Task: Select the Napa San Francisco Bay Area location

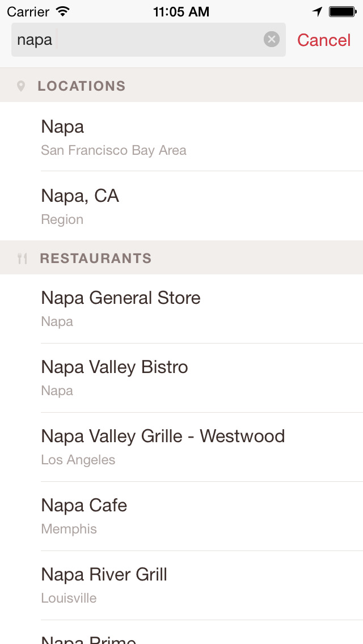Action: click(181, 137)
